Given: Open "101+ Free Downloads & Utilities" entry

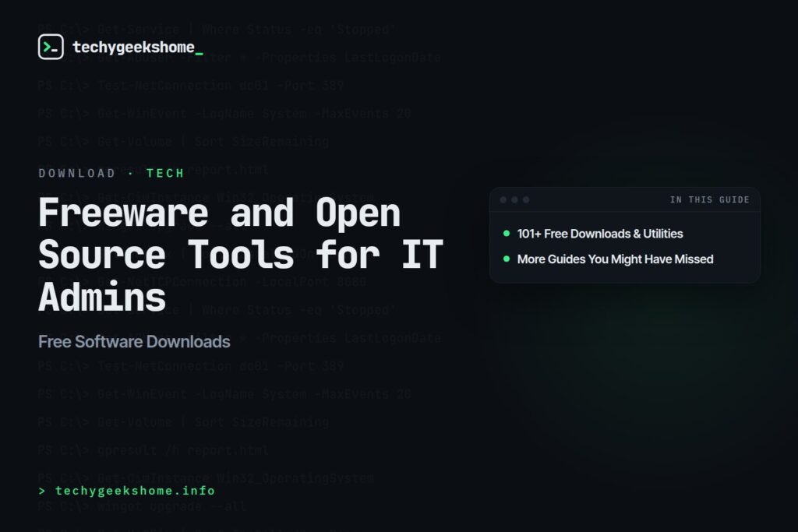Looking at the screenshot, I should (600, 234).
